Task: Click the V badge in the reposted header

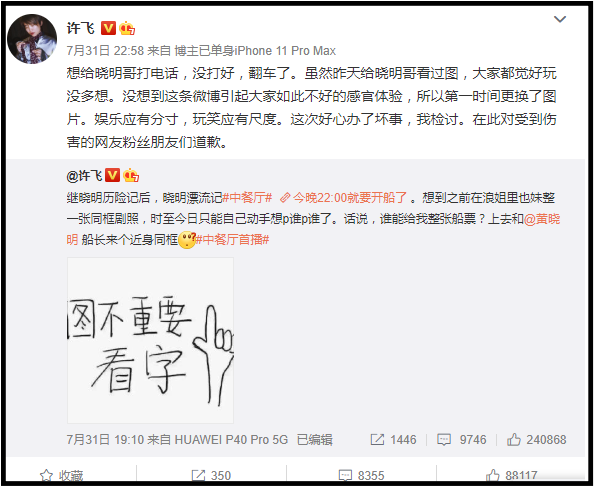Action: pyautogui.click(x=113, y=175)
